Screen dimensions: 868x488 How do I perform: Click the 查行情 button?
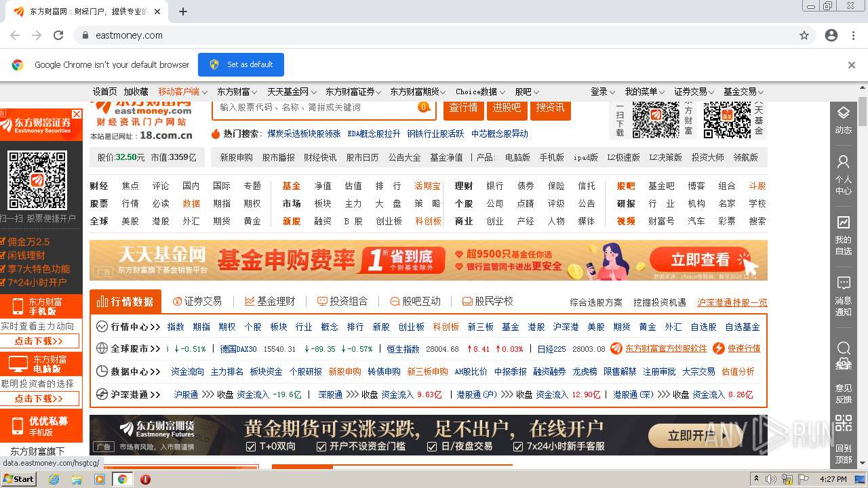[464, 108]
